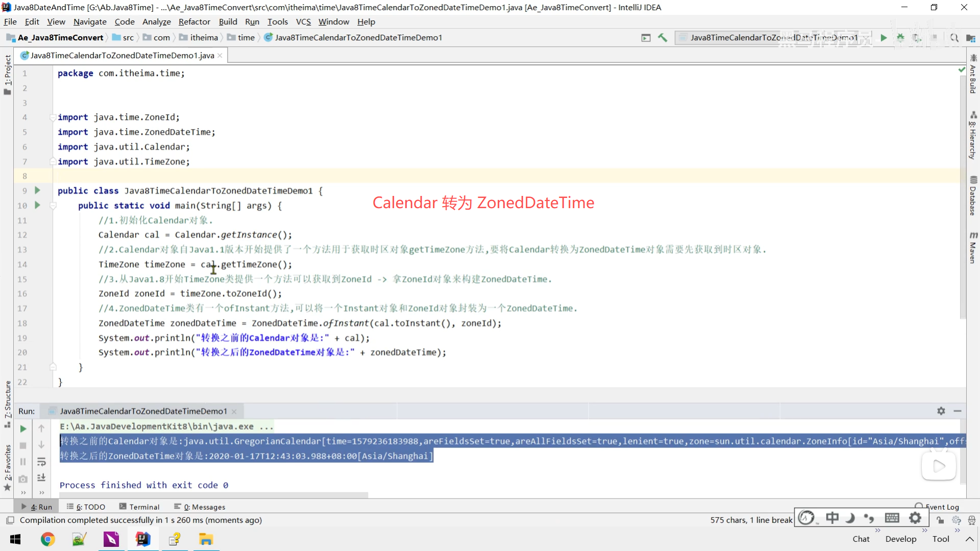Open Search Everywhere magnifier icon
The height and width of the screenshot is (551, 980).
coord(954,38)
